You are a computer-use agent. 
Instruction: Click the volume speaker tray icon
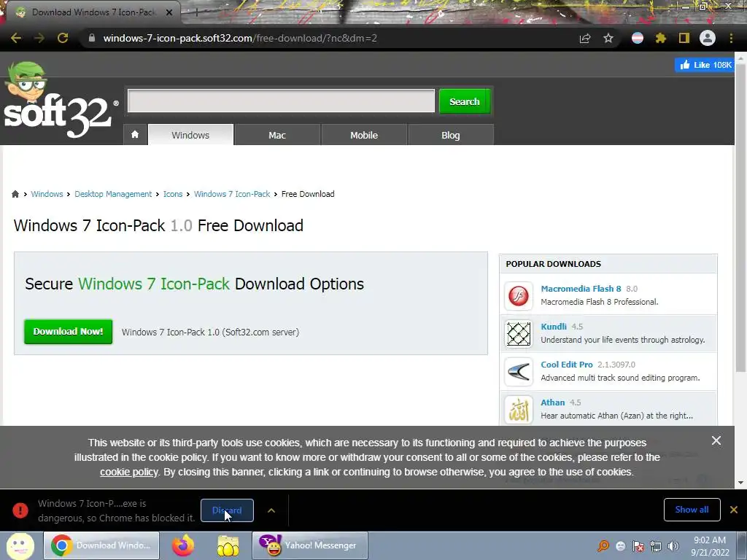(x=673, y=546)
